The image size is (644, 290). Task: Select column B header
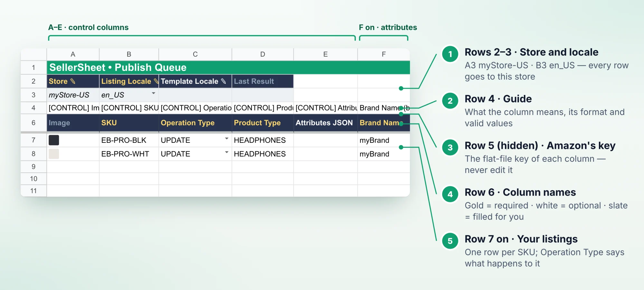[x=129, y=54]
